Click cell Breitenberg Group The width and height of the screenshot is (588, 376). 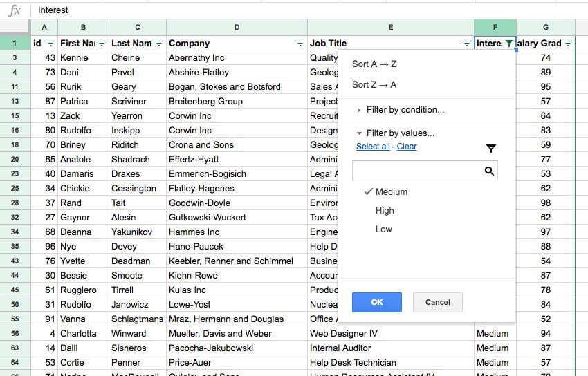tap(237, 101)
